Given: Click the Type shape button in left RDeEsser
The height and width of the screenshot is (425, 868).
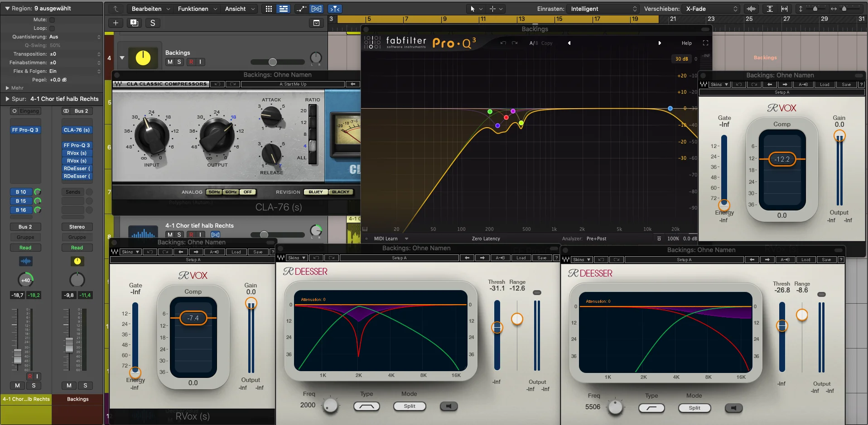Looking at the screenshot, I should (366, 406).
